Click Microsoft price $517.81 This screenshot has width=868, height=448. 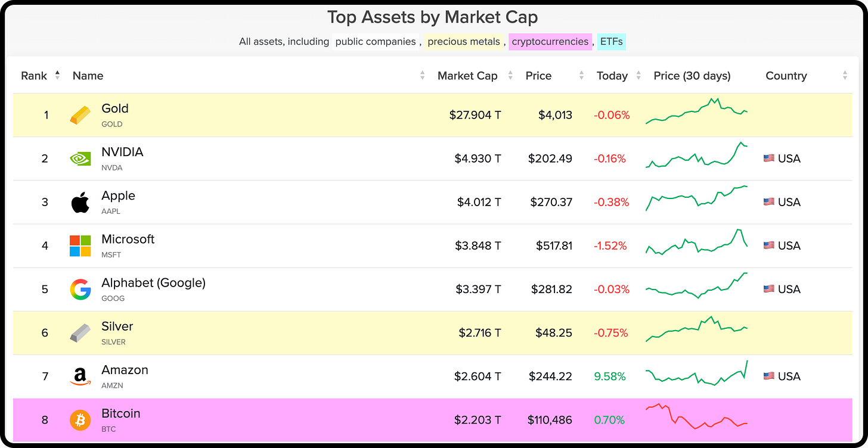(553, 245)
